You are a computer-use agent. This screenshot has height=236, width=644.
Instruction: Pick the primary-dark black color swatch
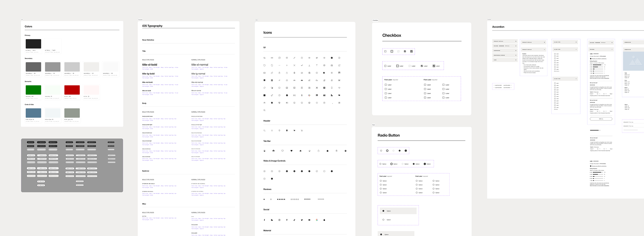(x=34, y=44)
